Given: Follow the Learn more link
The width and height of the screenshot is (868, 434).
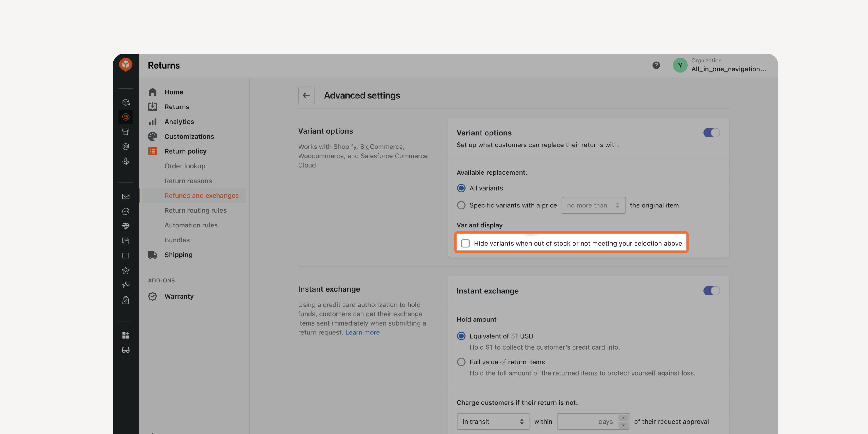Looking at the screenshot, I should click(x=362, y=332).
